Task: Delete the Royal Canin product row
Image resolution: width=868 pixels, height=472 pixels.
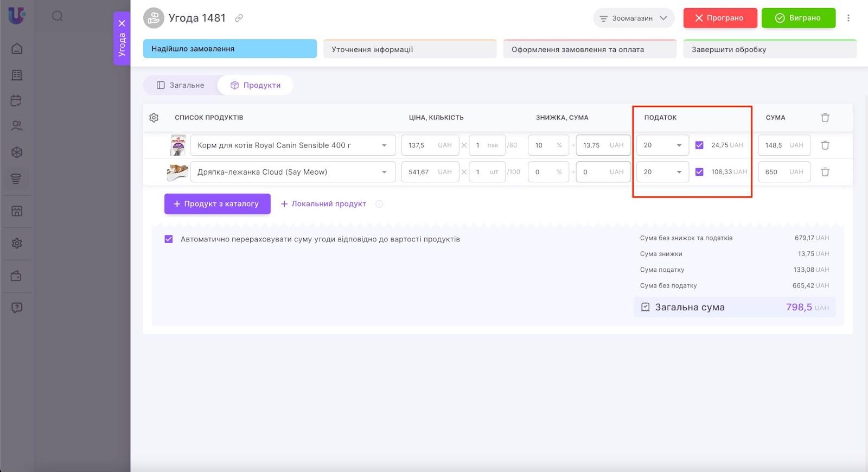Action: pyautogui.click(x=825, y=145)
